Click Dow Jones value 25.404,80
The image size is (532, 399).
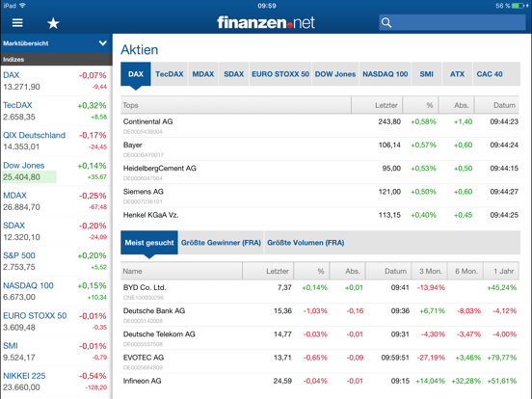pos(22,176)
